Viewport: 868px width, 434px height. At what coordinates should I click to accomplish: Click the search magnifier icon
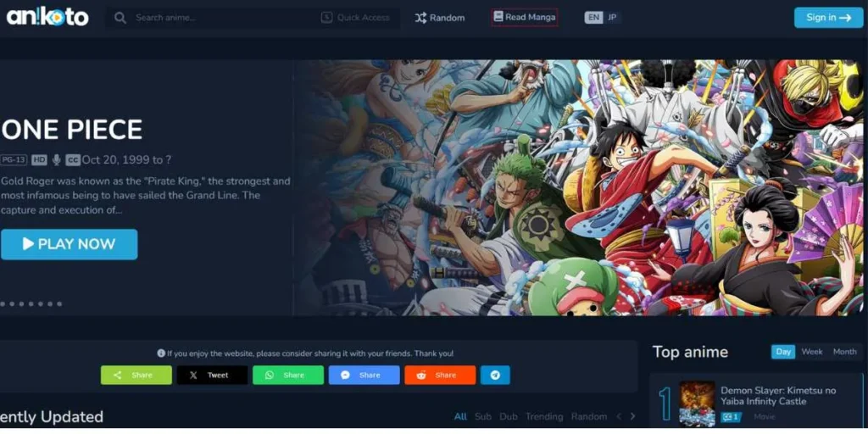click(120, 18)
